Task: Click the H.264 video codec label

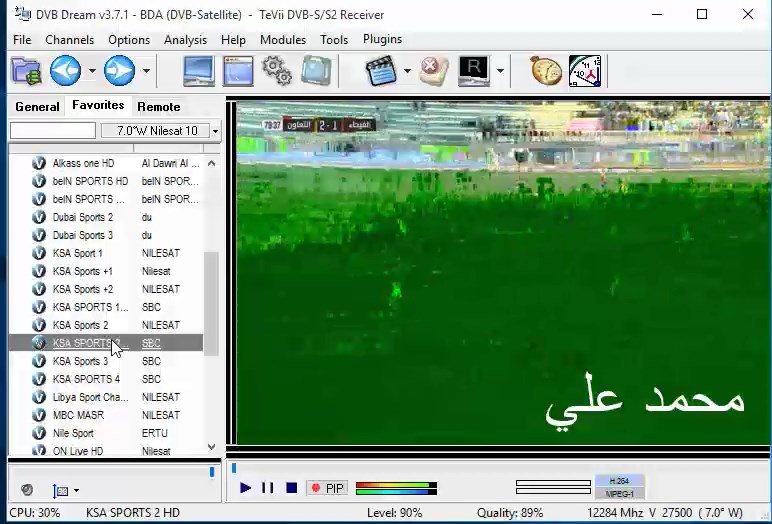Action: (x=619, y=481)
